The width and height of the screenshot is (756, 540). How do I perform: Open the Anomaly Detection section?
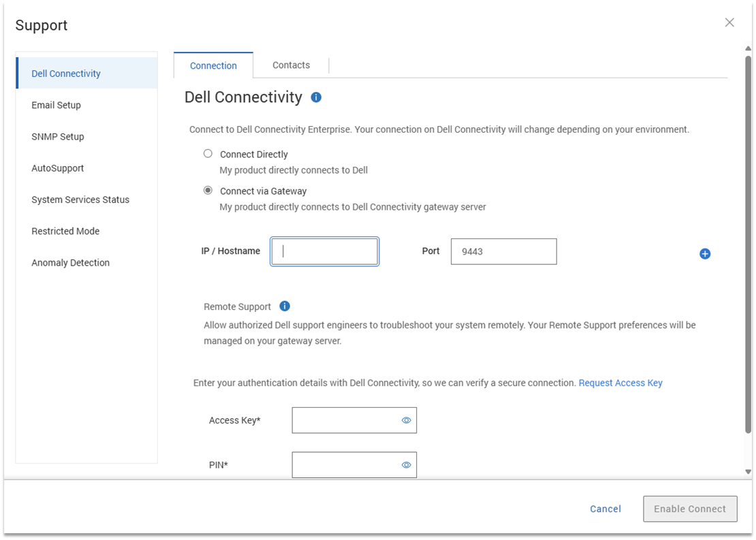point(70,263)
